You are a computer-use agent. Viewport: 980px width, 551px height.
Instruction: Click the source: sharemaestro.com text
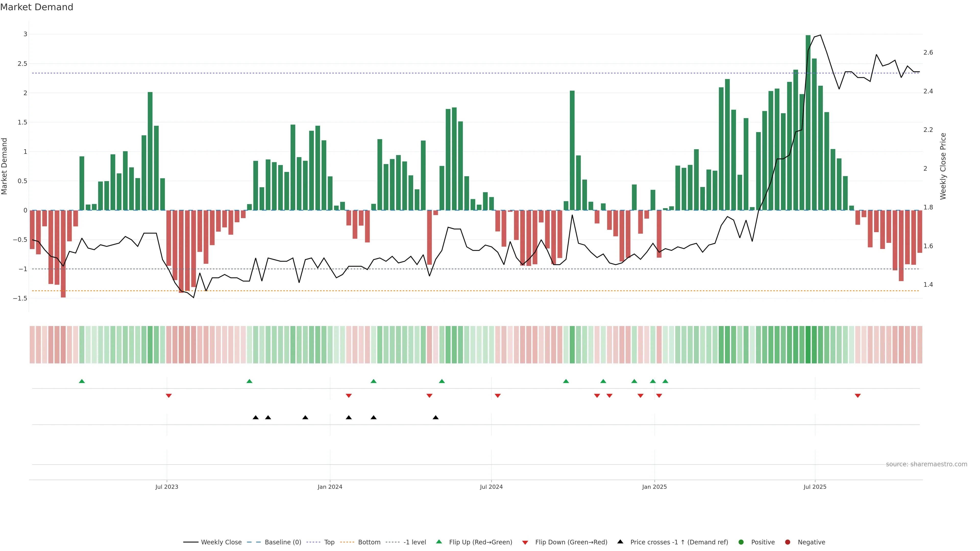(926, 464)
